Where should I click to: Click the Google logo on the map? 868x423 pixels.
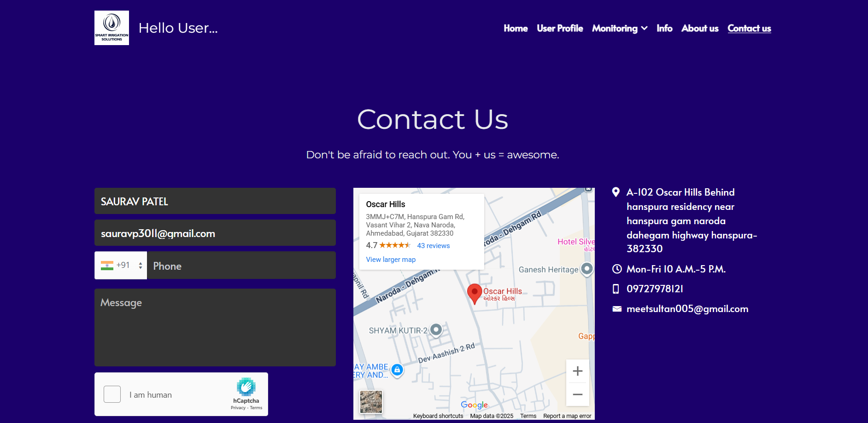474,405
